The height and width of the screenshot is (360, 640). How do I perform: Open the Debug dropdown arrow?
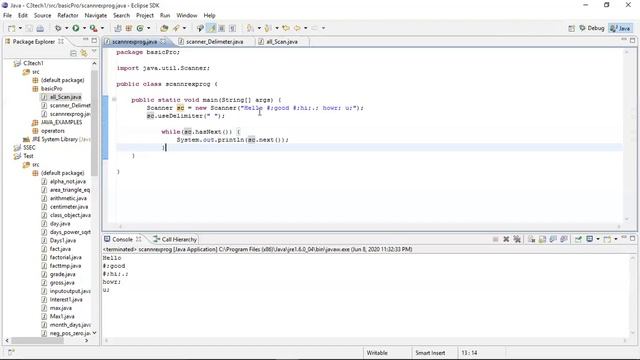point(67,28)
